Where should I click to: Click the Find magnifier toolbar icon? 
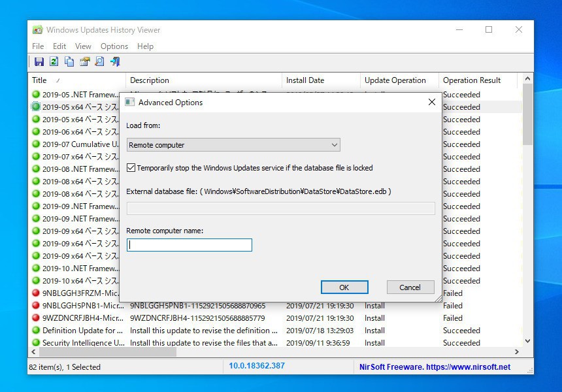tap(100, 62)
